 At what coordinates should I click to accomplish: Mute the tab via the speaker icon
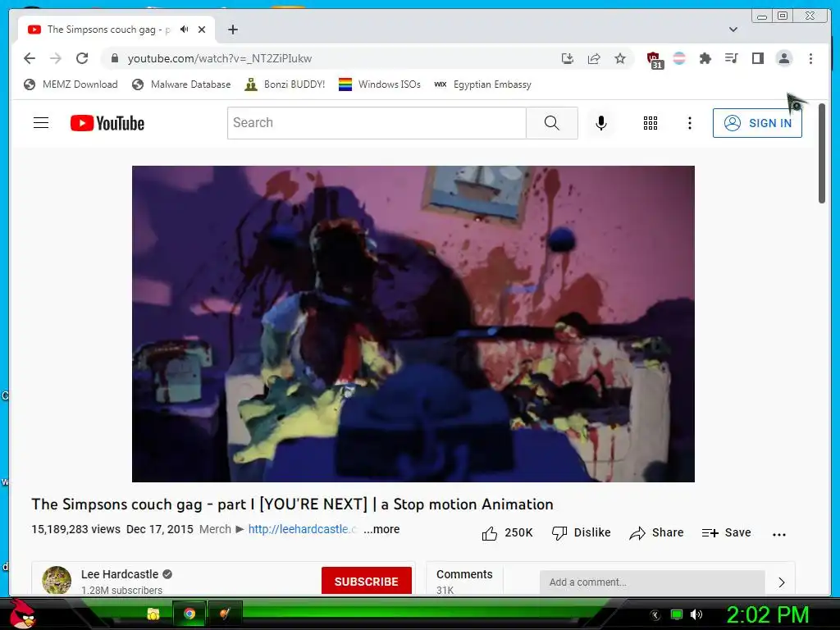pos(185,30)
